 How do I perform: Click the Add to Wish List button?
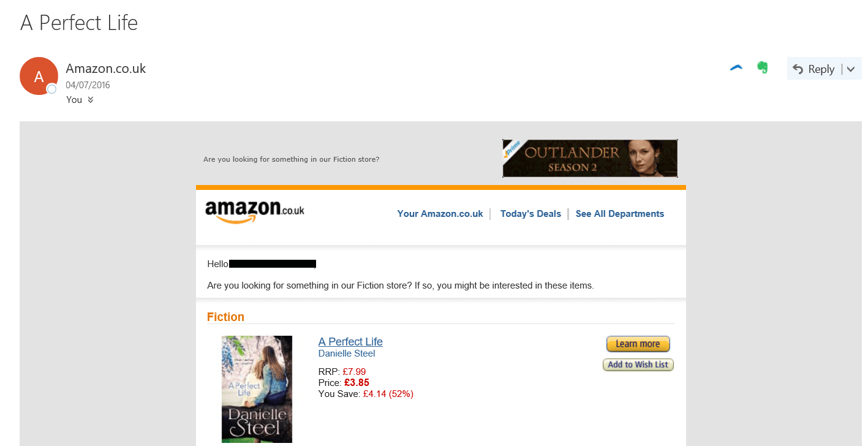pos(638,365)
